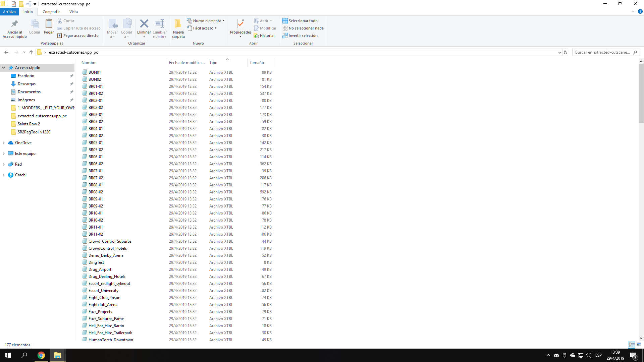Sort by Fecha de modificación column
The width and height of the screenshot is (644, 362).
187,63
